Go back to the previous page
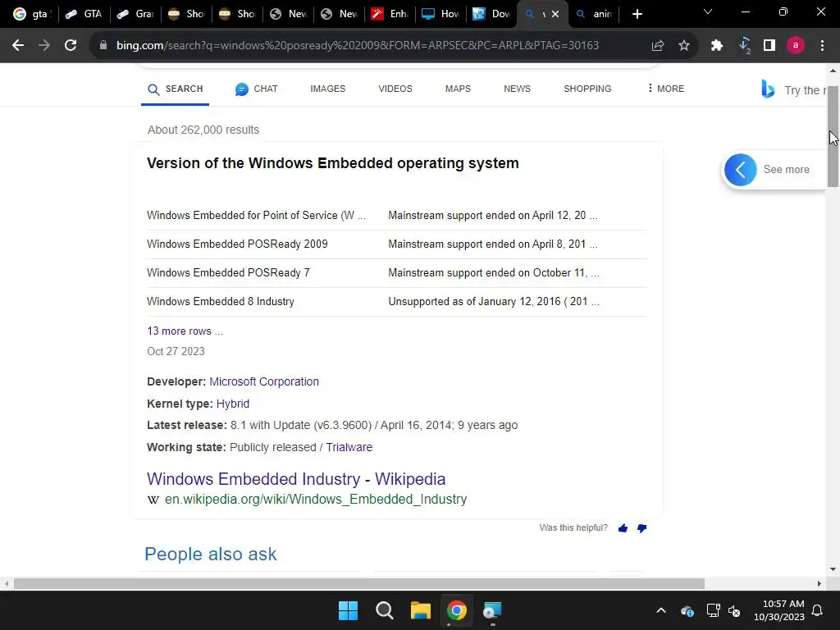This screenshot has width=840, height=630. [x=18, y=46]
